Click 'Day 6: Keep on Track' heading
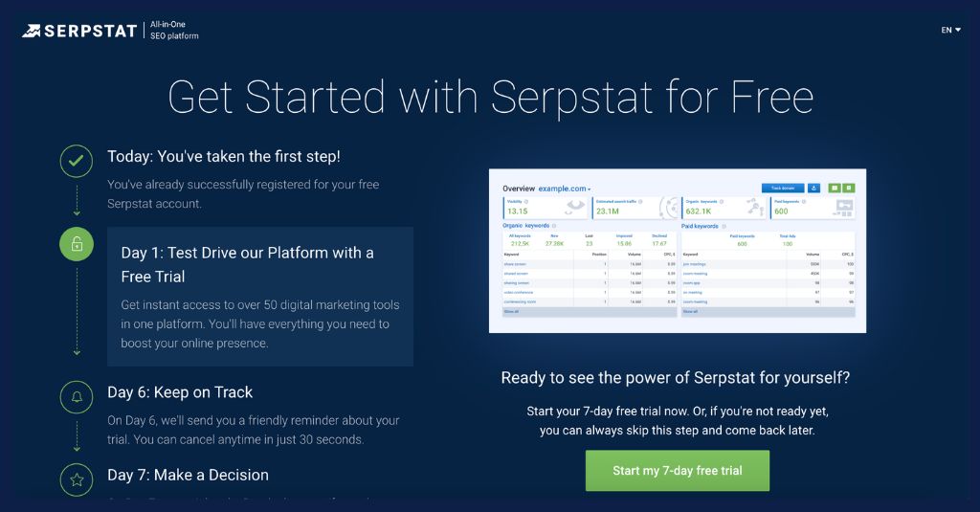 click(x=180, y=392)
